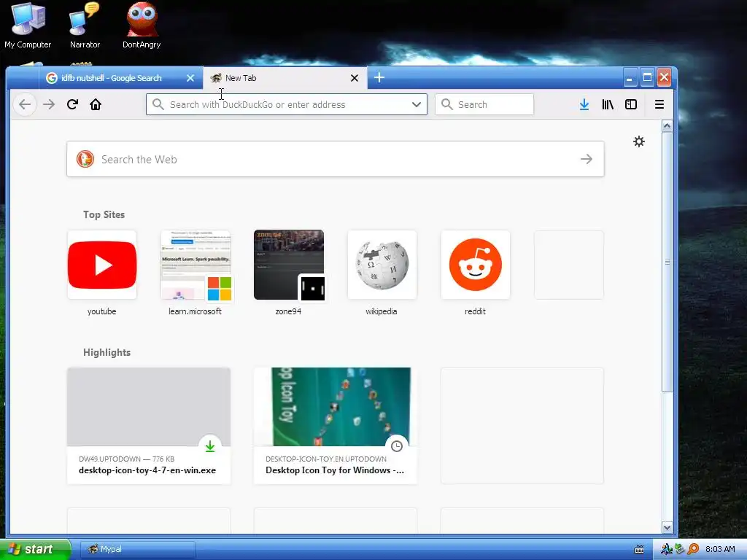Screen dimensions: 747x560
Task: Open the hamburger application menu
Action: 659,104
